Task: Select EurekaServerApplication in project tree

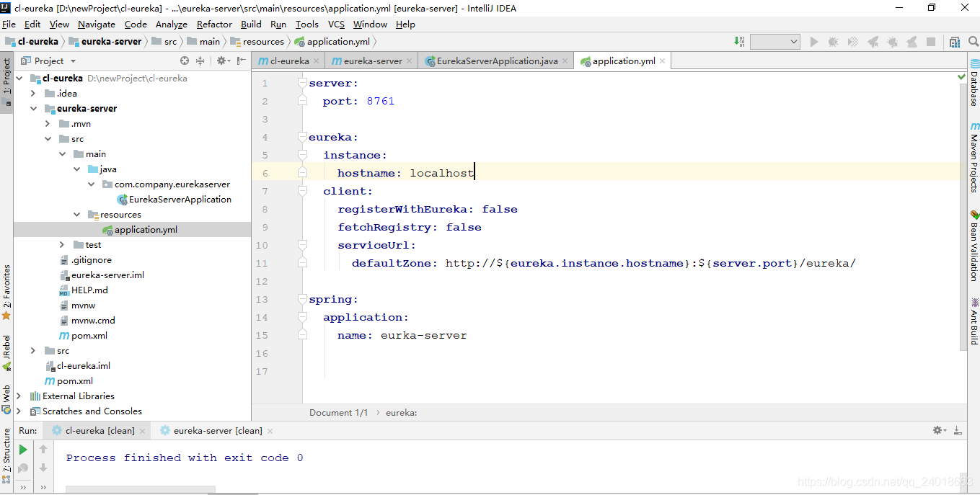Action: (x=174, y=199)
